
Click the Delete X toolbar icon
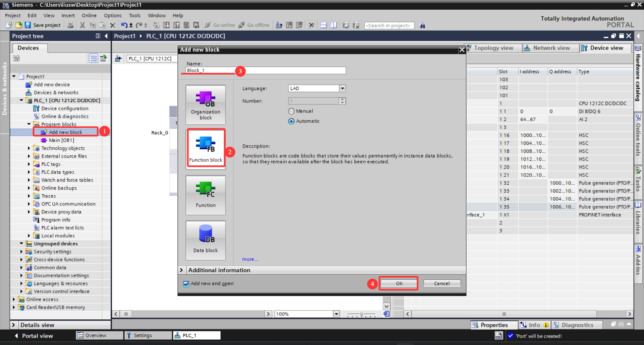(x=113, y=25)
